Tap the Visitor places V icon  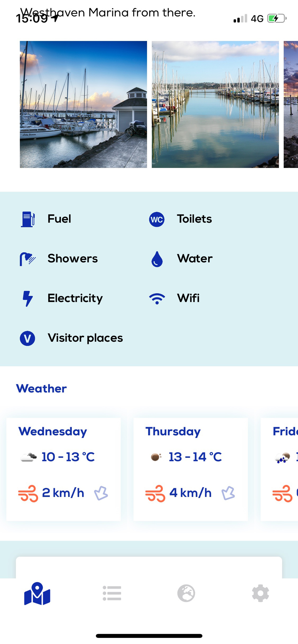(x=28, y=338)
